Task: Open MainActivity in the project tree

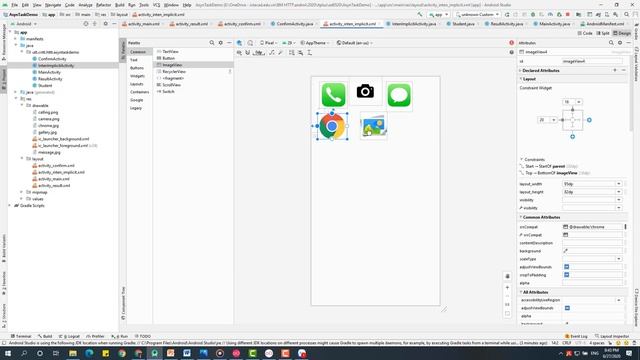Action: 49,72
